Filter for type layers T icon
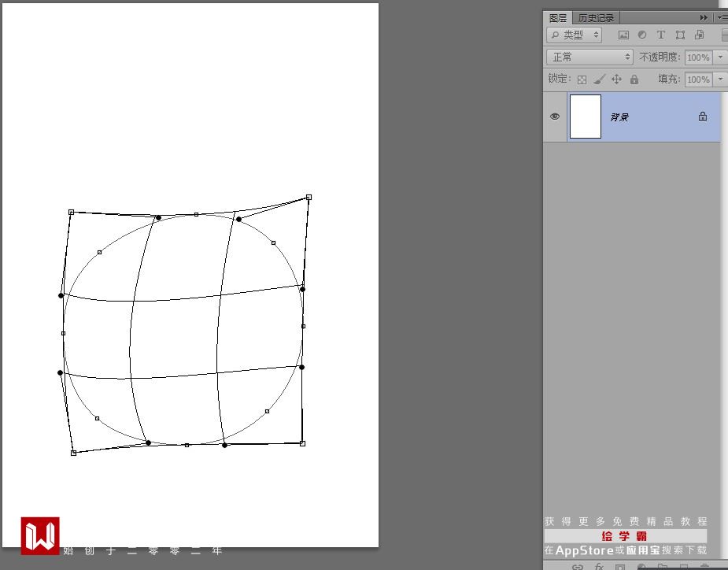 point(660,35)
